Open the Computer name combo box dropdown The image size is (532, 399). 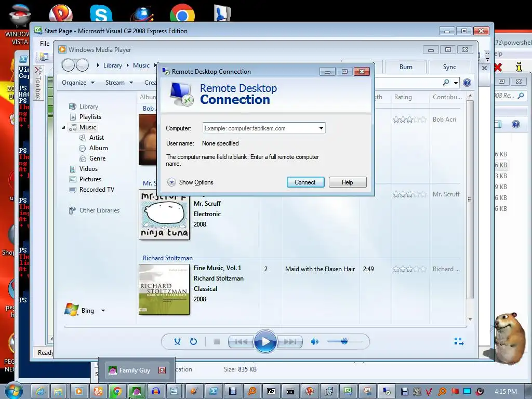point(321,128)
